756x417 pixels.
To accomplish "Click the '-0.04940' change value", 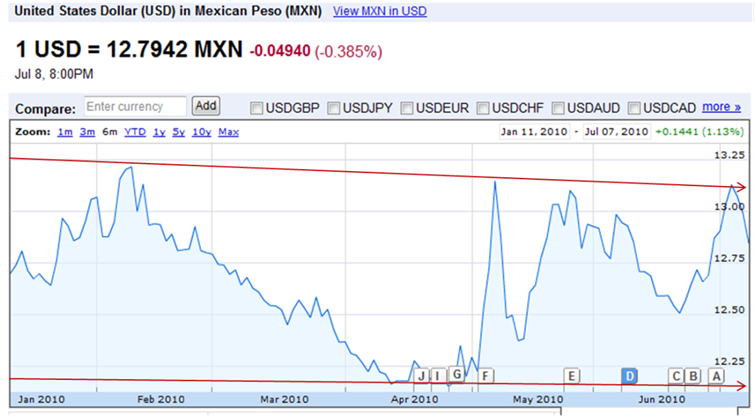I will pos(280,51).
